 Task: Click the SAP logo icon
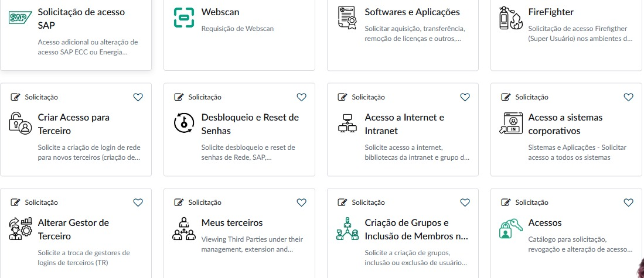tap(21, 18)
